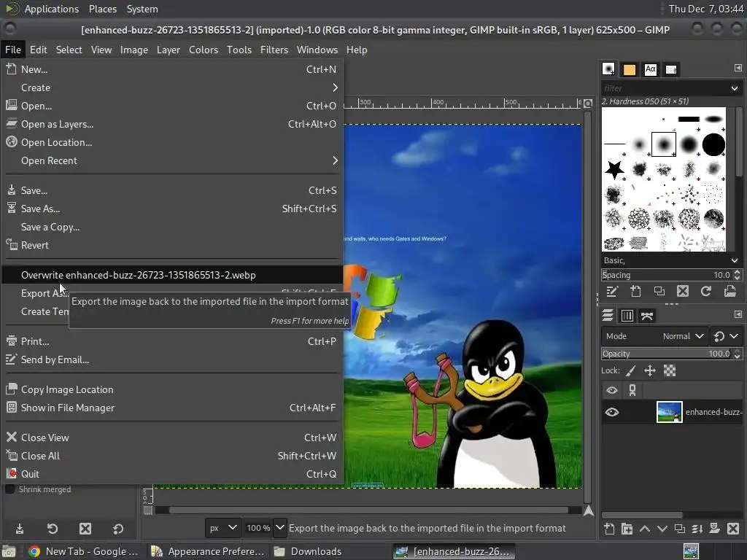The image size is (747, 560).
Task: Choose Quit from File menu
Action: [171, 474]
